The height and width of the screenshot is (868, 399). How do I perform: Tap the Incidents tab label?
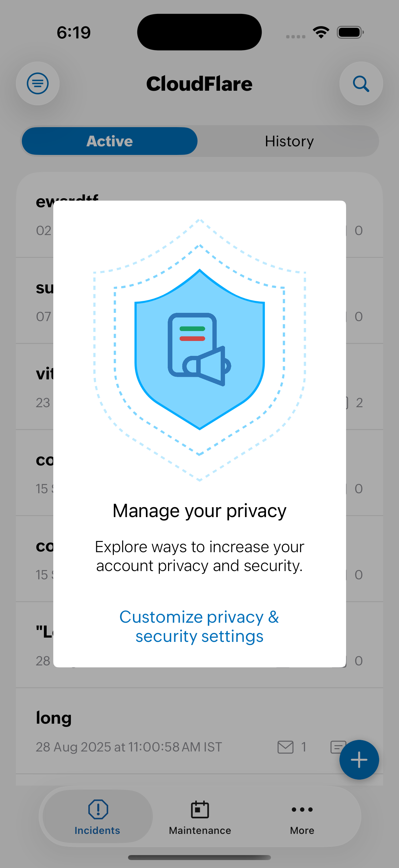(97, 831)
